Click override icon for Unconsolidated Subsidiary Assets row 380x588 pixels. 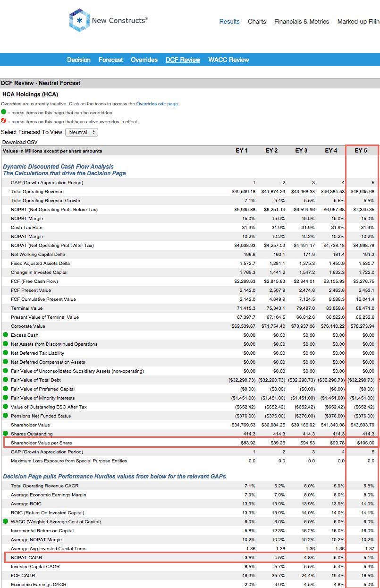click(6, 371)
